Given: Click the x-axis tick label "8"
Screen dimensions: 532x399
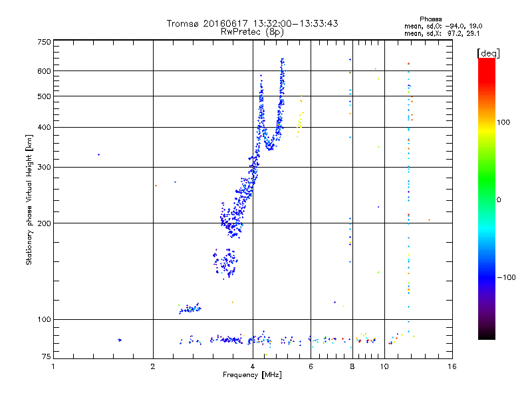Looking at the screenshot, I should tap(352, 366).
